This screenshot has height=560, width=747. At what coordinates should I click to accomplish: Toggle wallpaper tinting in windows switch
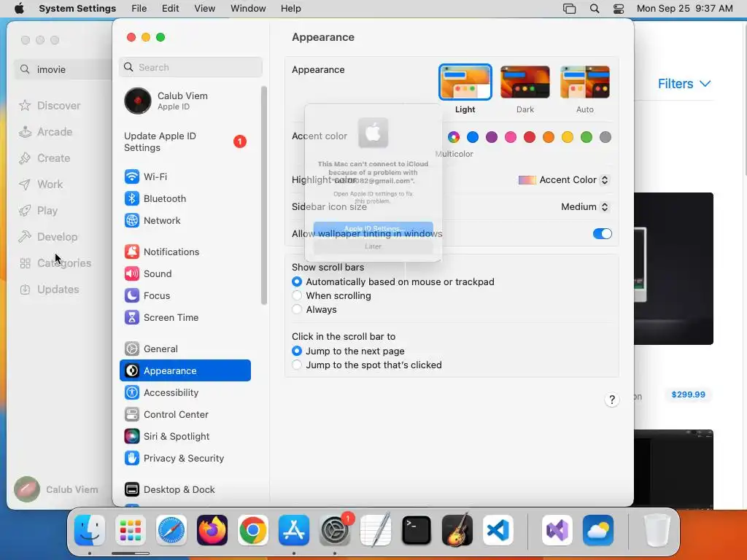click(602, 234)
